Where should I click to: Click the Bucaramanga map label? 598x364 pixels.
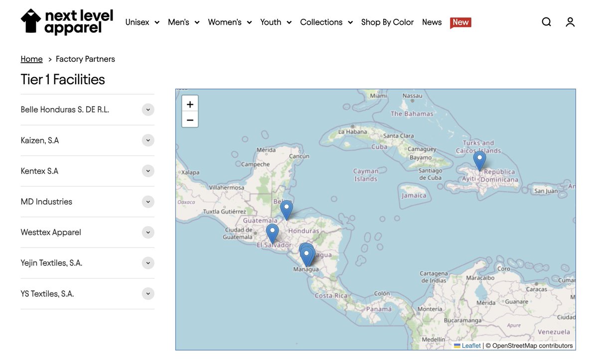462,320
